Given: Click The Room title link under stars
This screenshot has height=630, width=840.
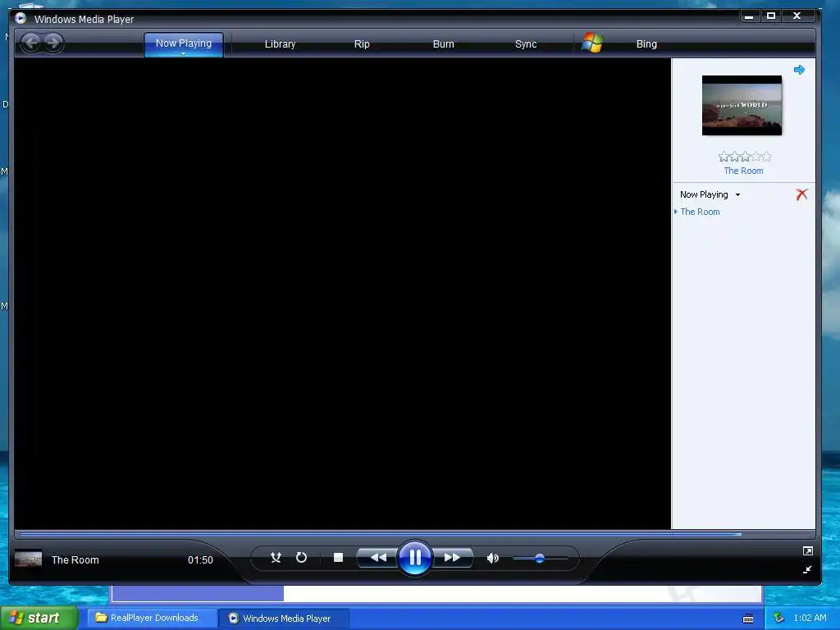Looking at the screenshot, I should click(743, 171).
